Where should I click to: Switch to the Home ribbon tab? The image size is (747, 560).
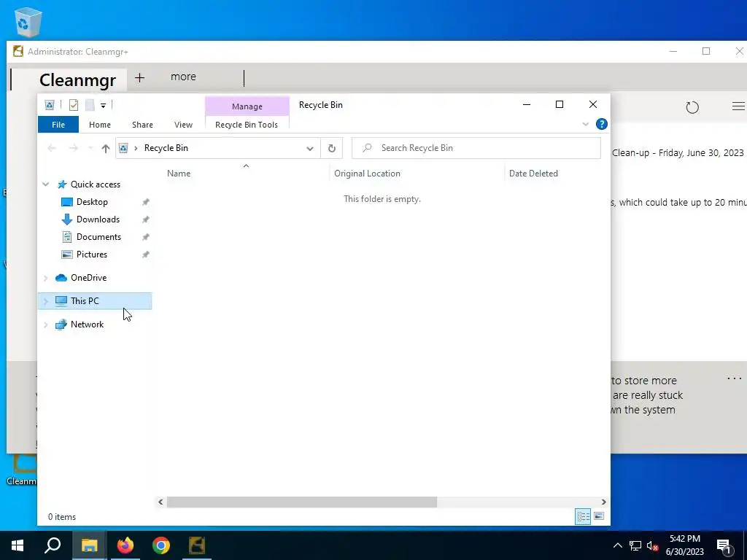pos(99,125)
